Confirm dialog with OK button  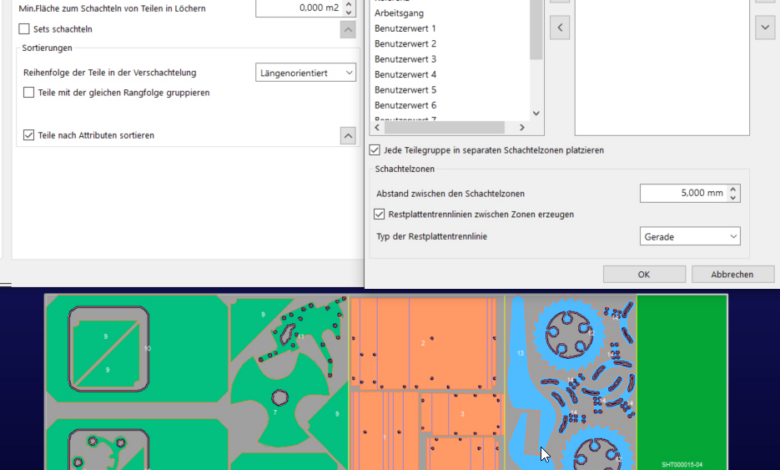[644, 274]
